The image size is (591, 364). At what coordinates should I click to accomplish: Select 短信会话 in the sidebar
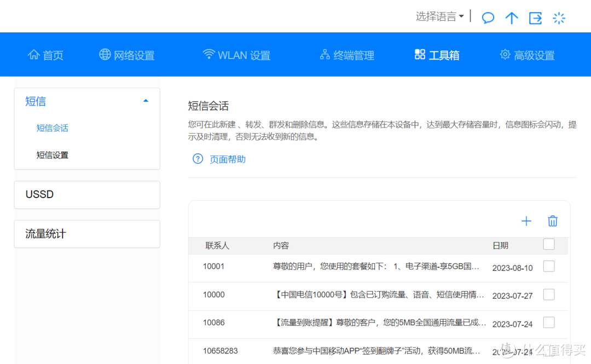click(53, 128)
